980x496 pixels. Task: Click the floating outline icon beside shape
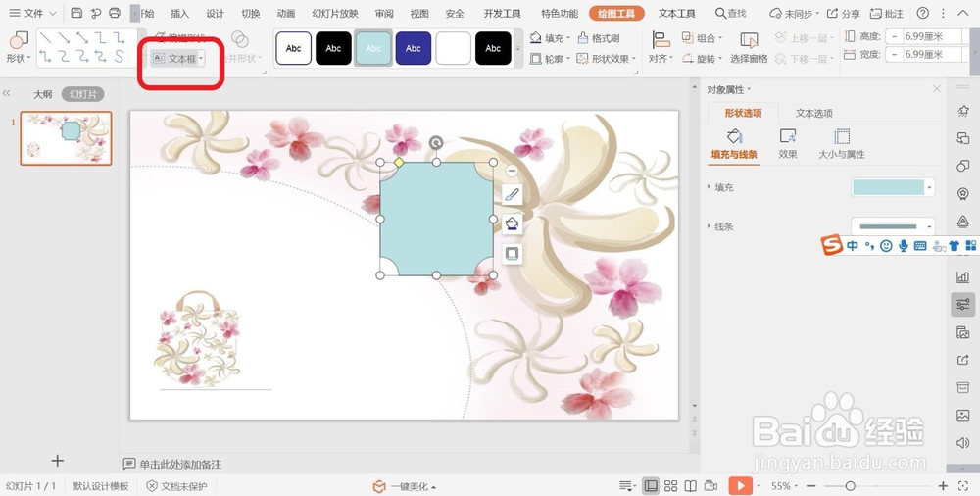(512, 253)
